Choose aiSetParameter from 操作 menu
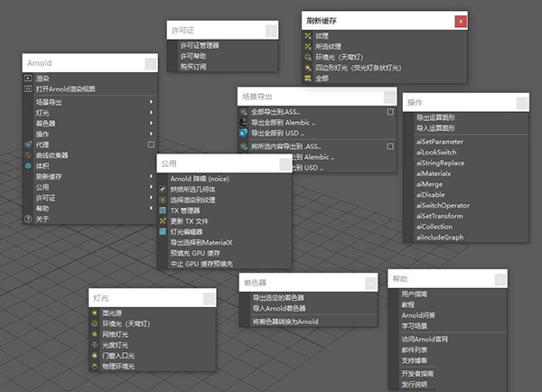 click(x=440, y=141)
